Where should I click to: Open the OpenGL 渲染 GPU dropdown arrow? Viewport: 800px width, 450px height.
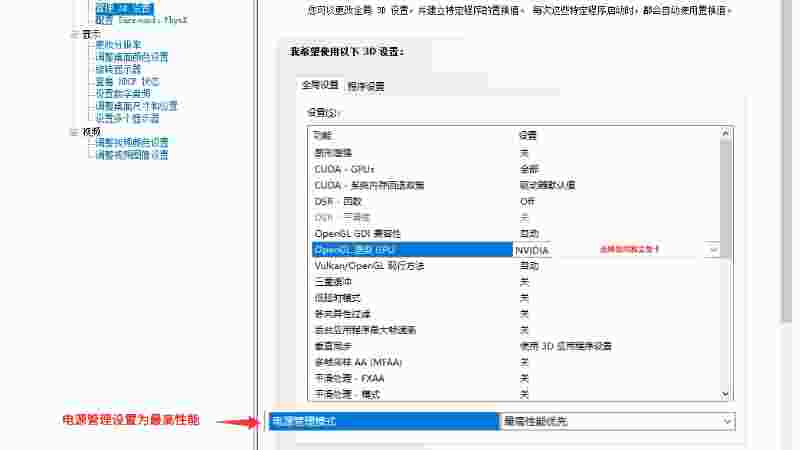pos(713,249)
